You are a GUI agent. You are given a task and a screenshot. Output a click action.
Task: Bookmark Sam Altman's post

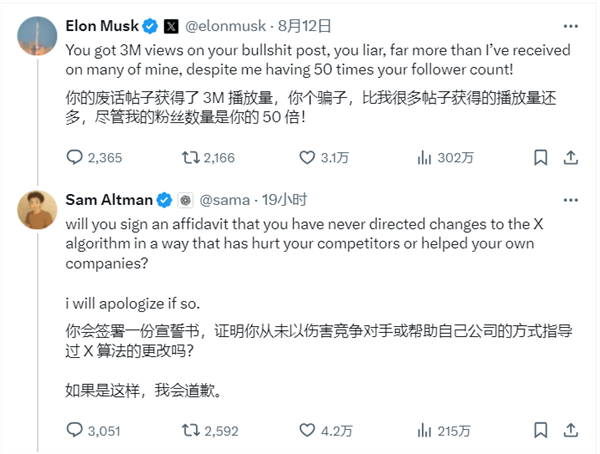540,430
